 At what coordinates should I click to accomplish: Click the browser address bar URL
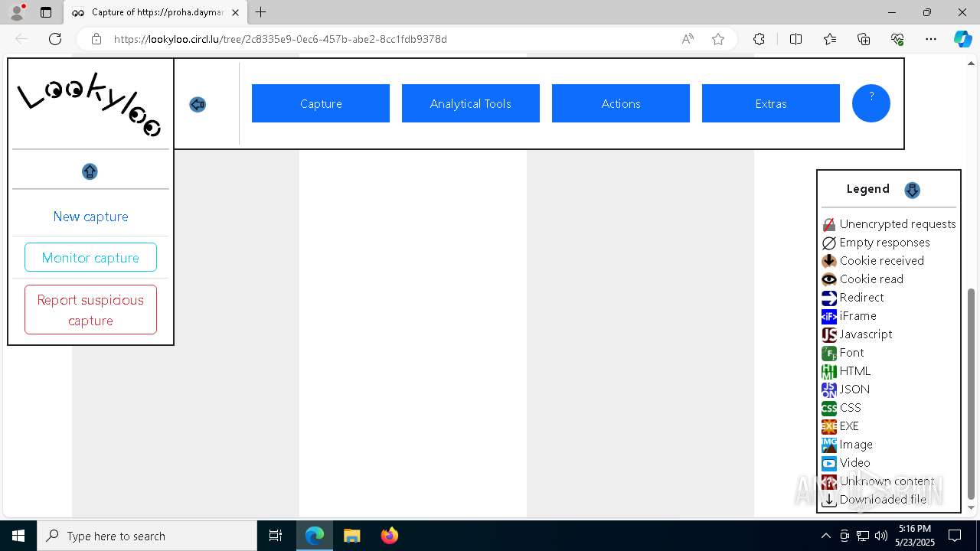point(280,39)
